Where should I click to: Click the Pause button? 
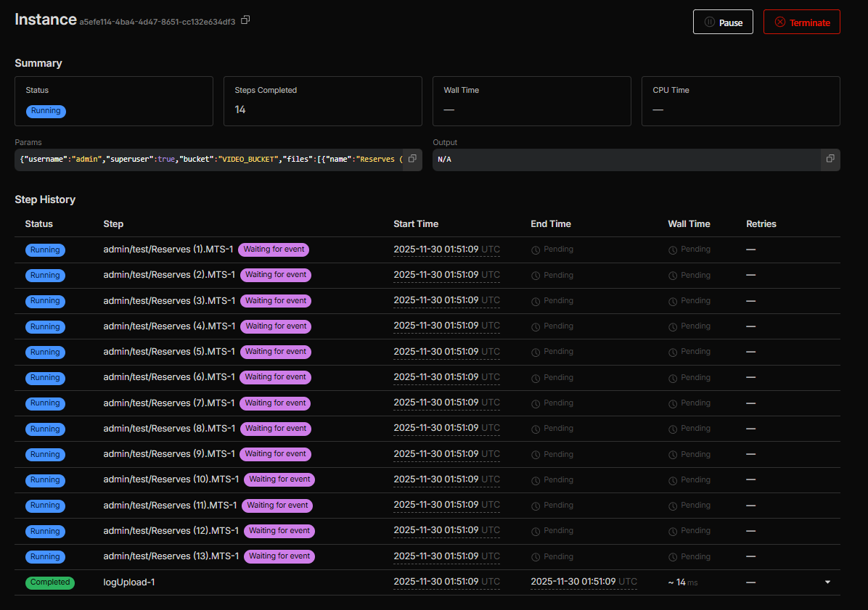[723, 22]
